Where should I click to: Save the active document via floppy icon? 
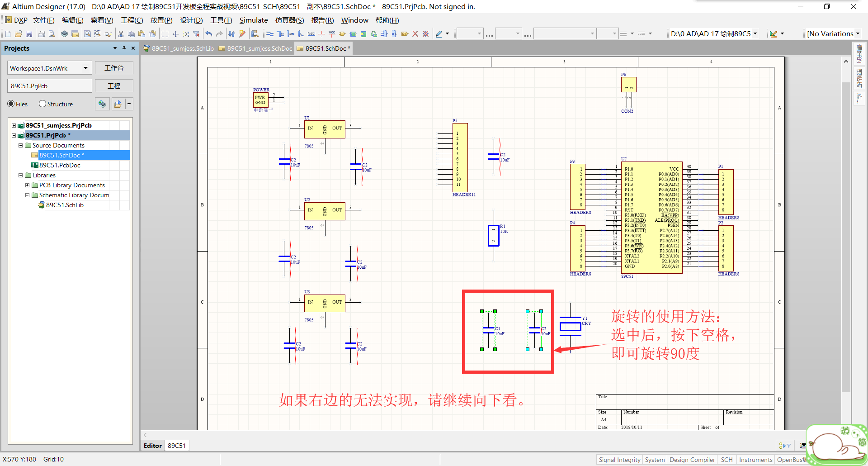point(29,34)
